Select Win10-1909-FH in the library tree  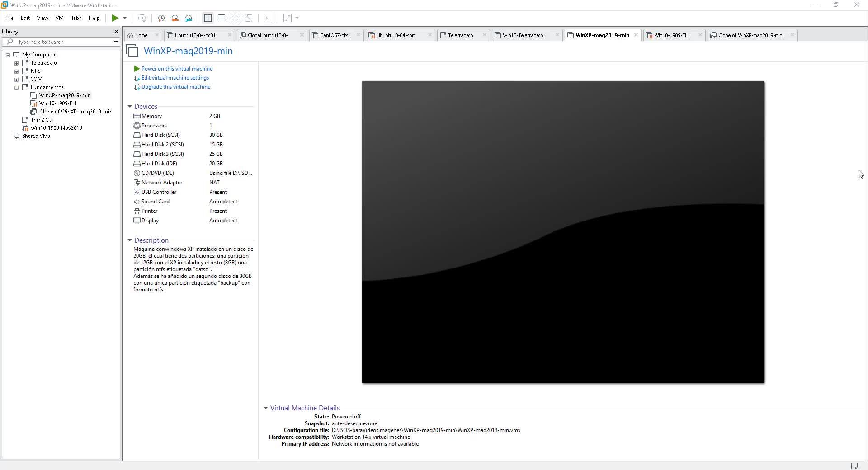[57, 103]
